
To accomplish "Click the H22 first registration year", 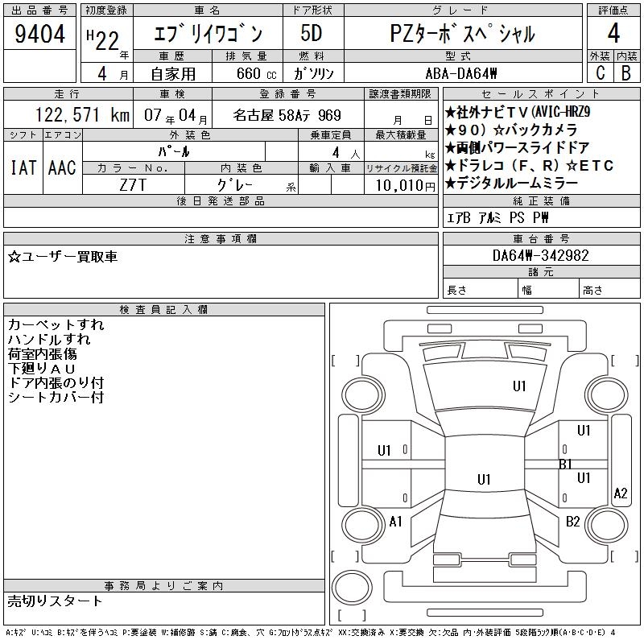I will tap(103, 39).
